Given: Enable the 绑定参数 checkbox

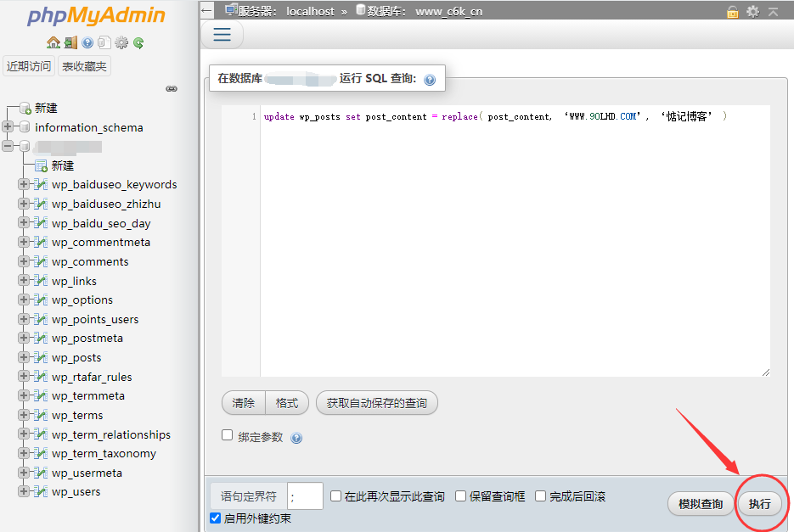Looking at the screenshot, I should (x=227, y=434).
